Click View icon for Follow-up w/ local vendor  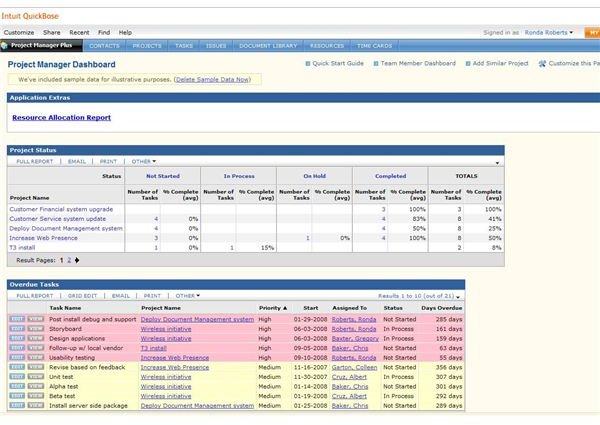pos(36,348)
